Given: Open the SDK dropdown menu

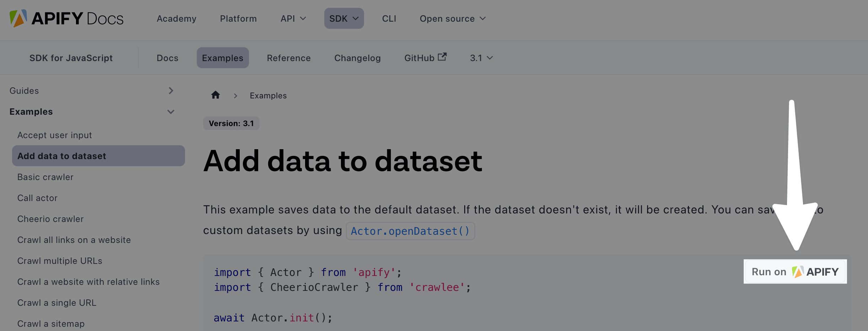Looking at the screenshot, I should [344, 18].
